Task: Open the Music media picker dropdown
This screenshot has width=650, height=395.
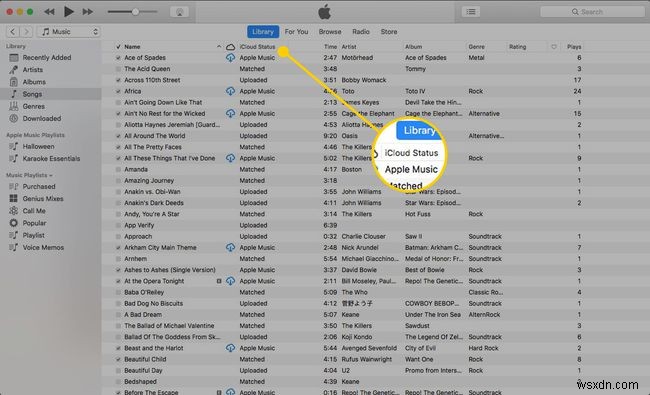Action: [x=69, y=32]
